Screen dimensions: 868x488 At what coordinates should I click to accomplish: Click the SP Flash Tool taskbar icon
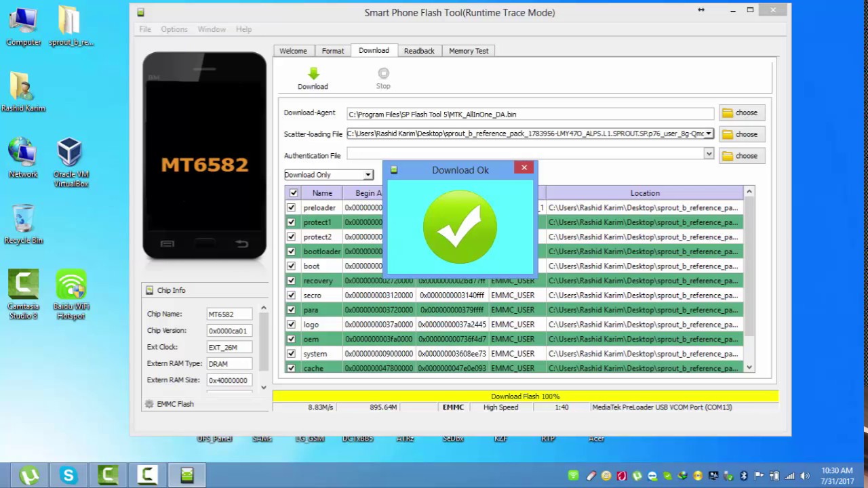pyautogui.click(x=186, y=476)
